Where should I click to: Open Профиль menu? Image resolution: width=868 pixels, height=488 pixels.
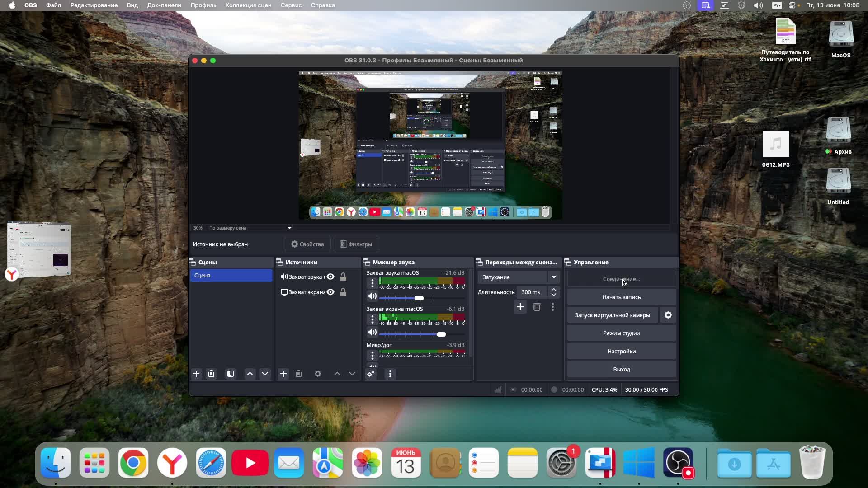pyautogui.click(x=203, y=5)
